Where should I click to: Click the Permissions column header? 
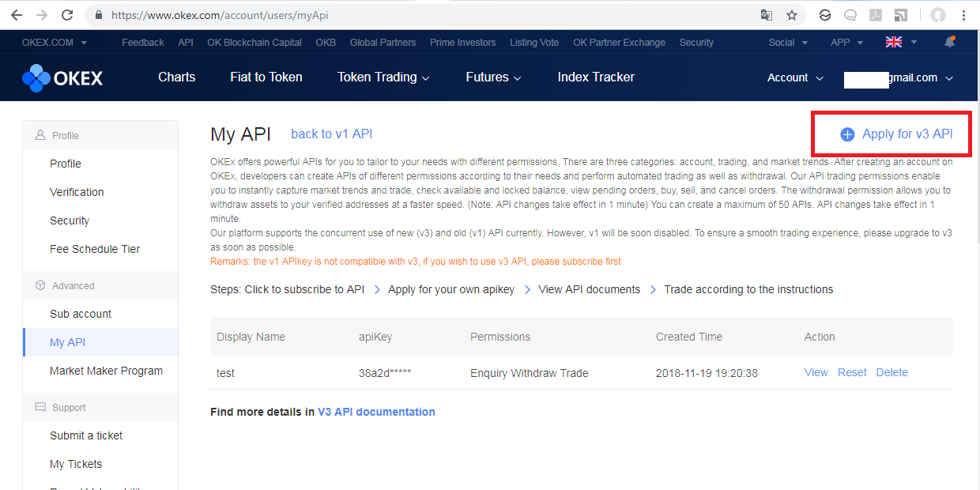(x=500, y=337)
